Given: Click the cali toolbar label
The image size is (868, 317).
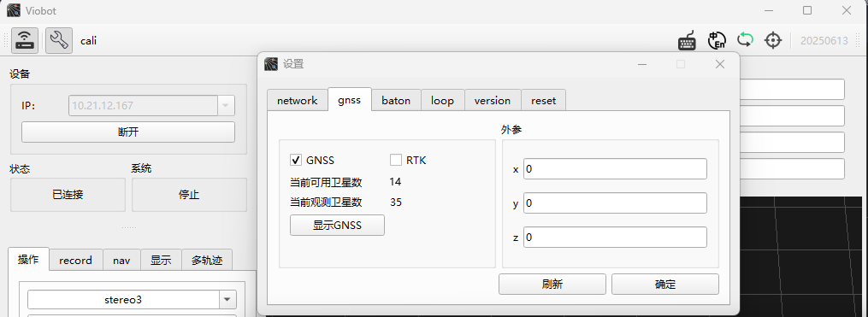Looking at the screenshot, I should pos(89,40).
